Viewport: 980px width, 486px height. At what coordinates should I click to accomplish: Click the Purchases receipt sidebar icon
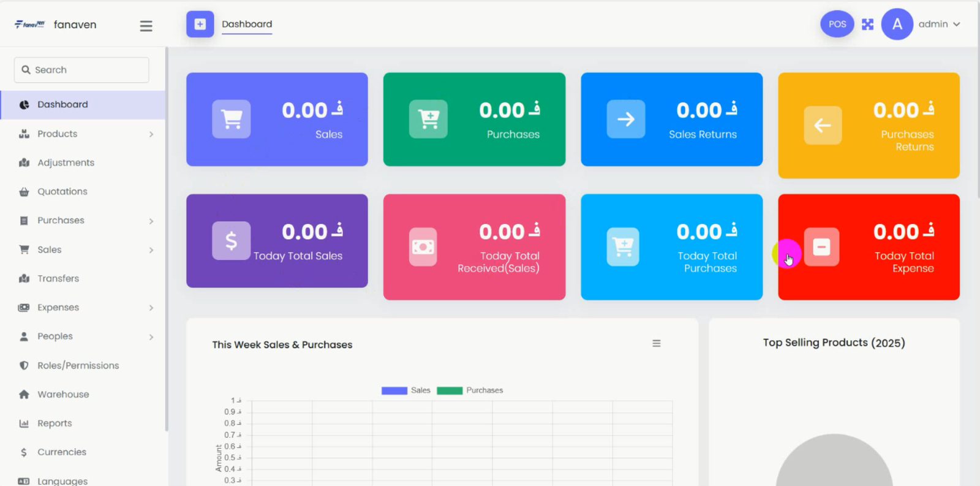[24, 221]
